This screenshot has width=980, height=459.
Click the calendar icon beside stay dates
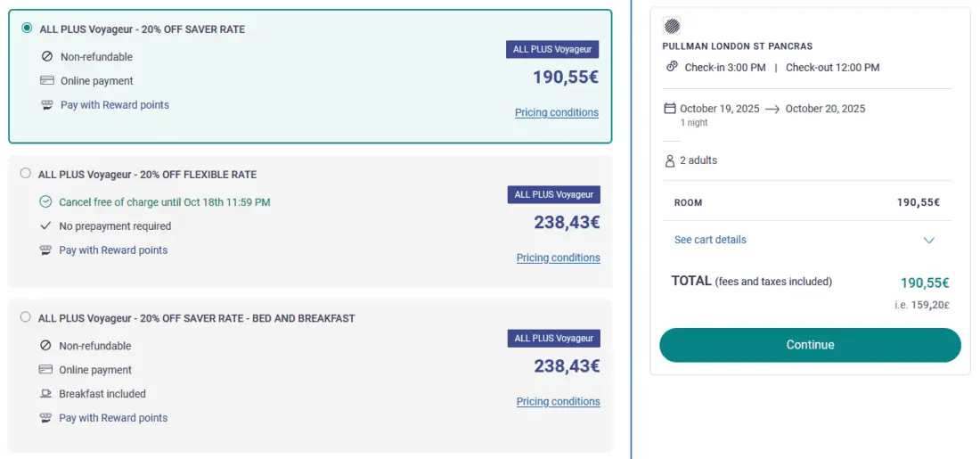click(670, 109)
